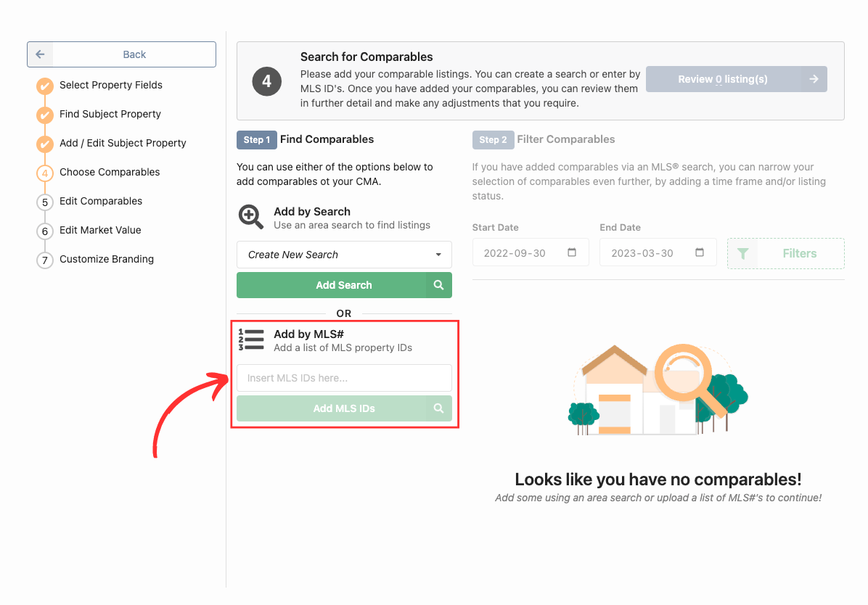This screenshot has height=605, width=868.
Task: Click the search icon on the Add Search button
Action: pos(438,285)
